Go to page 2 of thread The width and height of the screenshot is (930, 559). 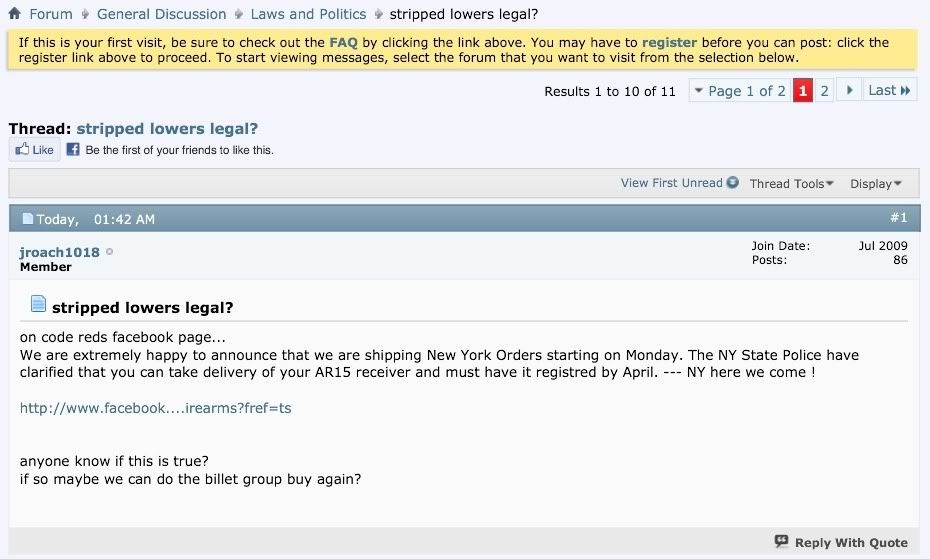pos(824,91)
